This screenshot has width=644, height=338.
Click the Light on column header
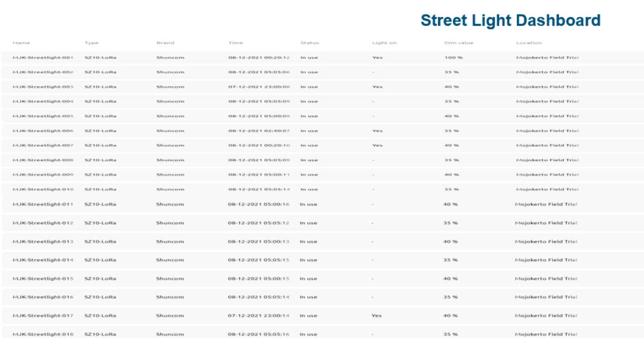click(384, 43)
